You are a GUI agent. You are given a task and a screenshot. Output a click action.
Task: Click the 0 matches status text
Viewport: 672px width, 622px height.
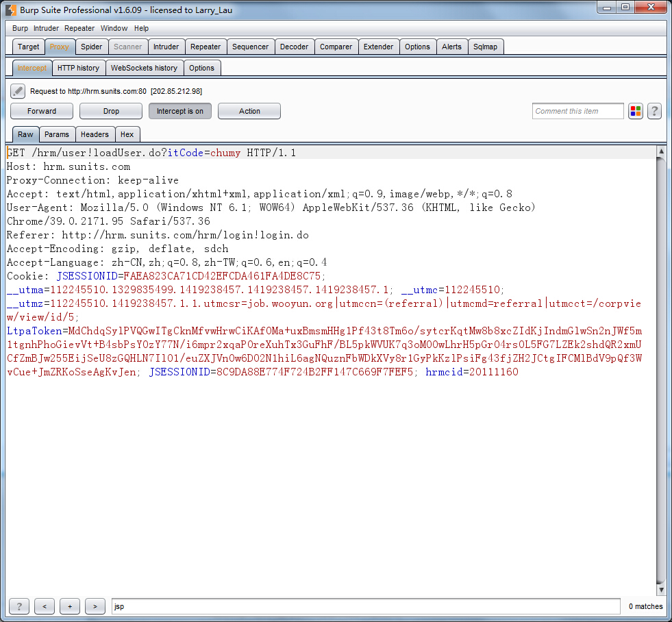tap(645, 606)
